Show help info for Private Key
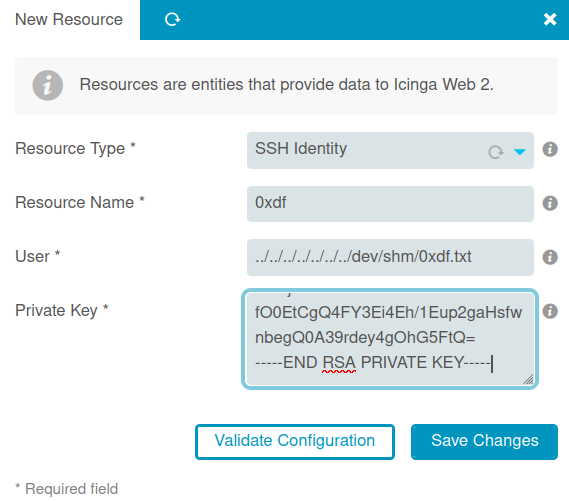Screen dimensions: 569x501 [550, 311]
